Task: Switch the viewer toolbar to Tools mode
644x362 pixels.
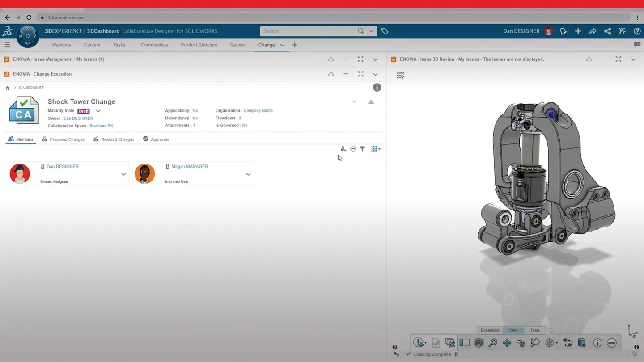Action: pyautogui.click(x=535, y=330)
